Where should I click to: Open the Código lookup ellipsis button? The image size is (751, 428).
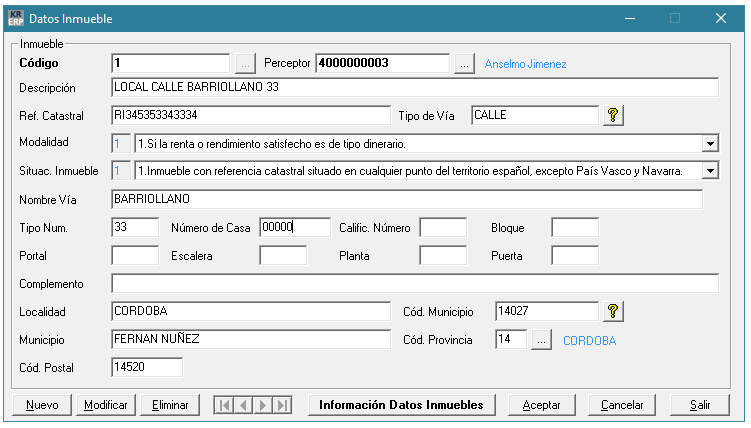pos(245,64)
